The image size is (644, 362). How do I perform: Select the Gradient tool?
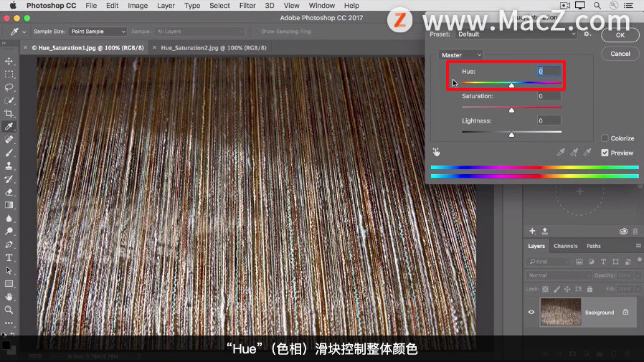click(x=9, y=205)
